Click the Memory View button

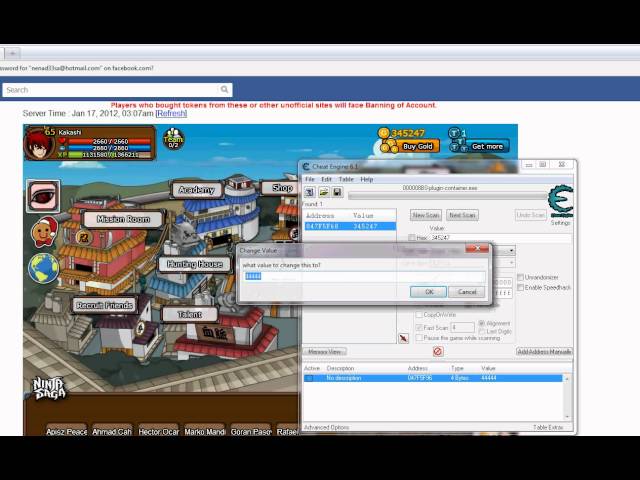pyautogui.click(x=324, y=351)
